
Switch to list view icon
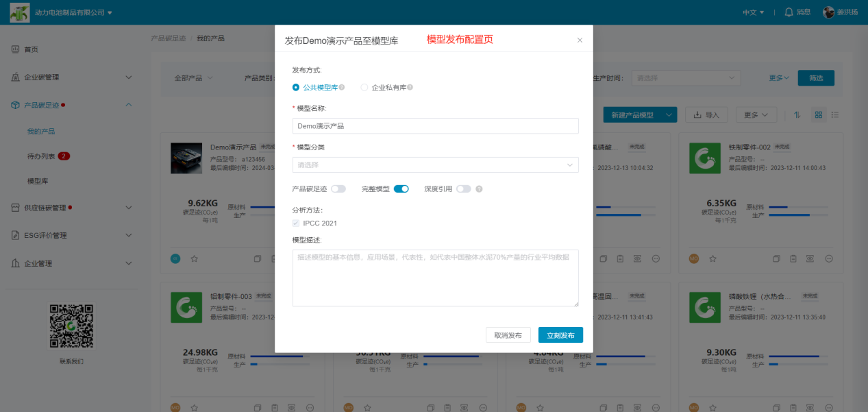point(834,115)
